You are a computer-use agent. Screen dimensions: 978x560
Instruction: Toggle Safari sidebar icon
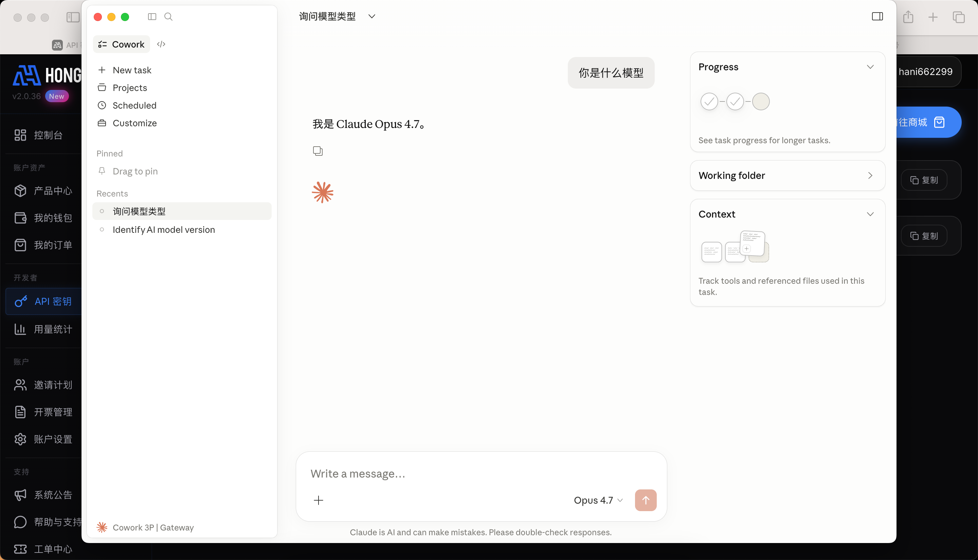(x=73, y=17)
